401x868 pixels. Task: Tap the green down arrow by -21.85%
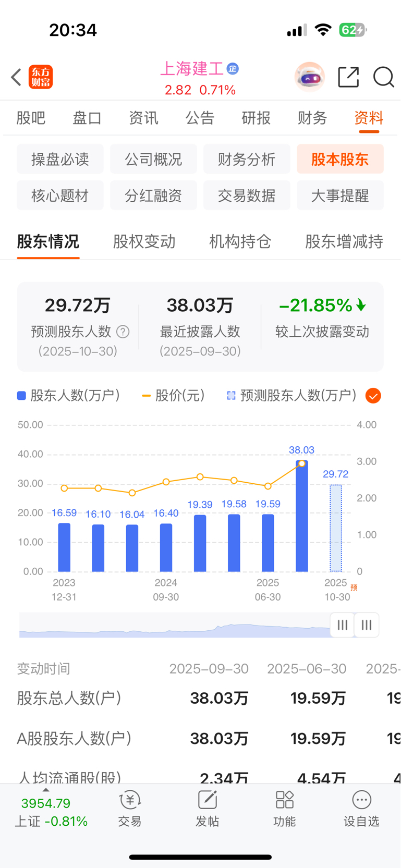361,305
